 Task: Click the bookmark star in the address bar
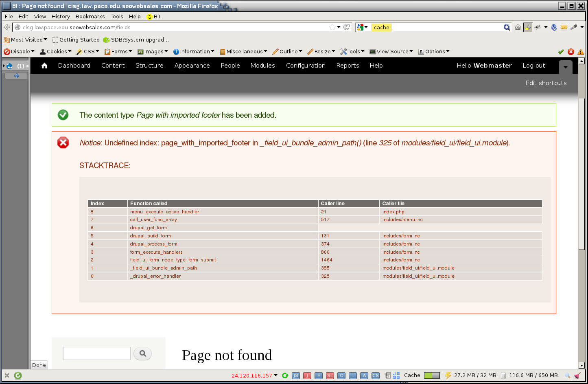click(x=332, y=27)
